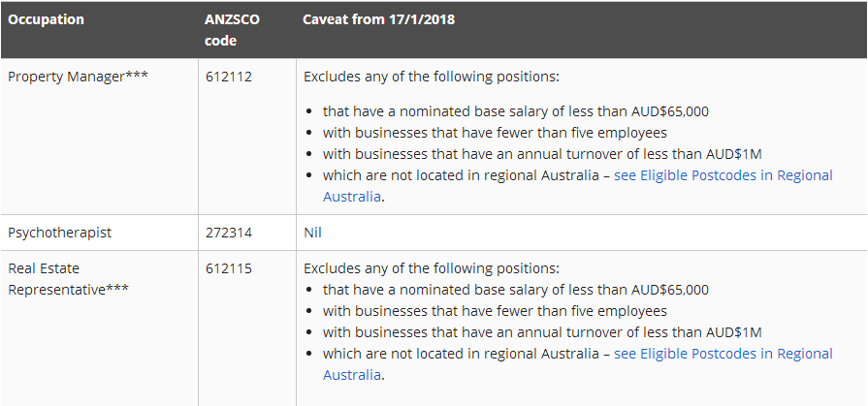The width and height of the screenshot is (868, 406).
Task: Click 'Excludes any of the following positions' in Property Manager row
Action: pyautogui.click(x=432, y=77)
